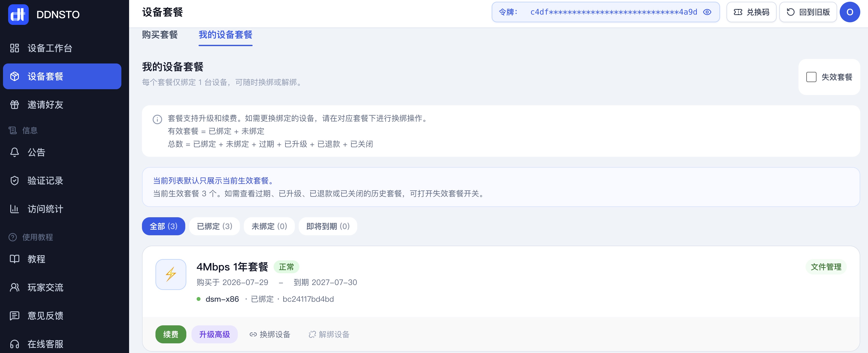Click device name dsm-x86
This screenshot has height=353, width=868.
click(x=222, y=299)
